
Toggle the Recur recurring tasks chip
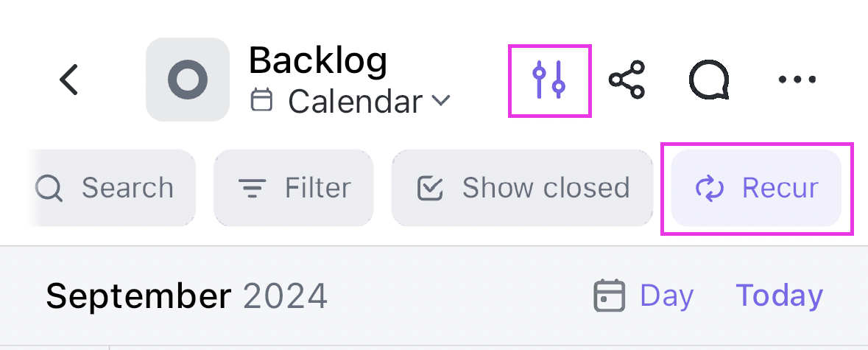(x=756, y=188)
